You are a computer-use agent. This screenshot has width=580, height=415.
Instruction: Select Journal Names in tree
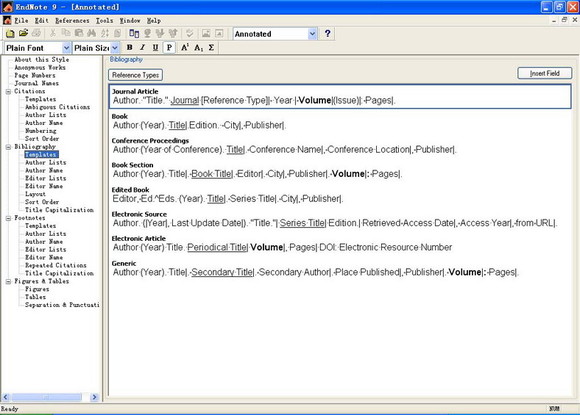(x=36, y=83)
